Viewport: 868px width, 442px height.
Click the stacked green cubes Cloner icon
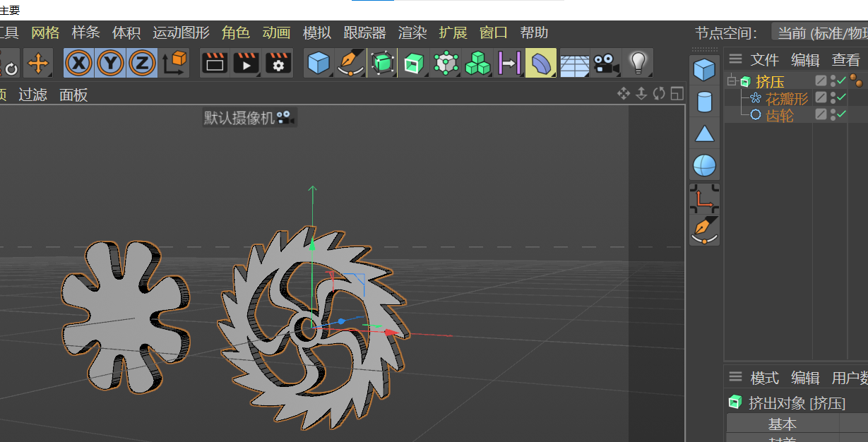pos(477,64)
